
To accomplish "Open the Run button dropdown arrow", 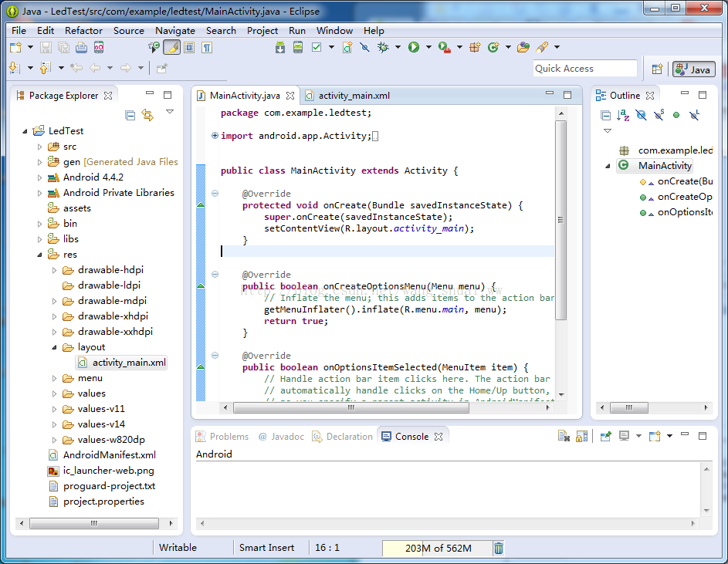I will click(x=428, y=47).
